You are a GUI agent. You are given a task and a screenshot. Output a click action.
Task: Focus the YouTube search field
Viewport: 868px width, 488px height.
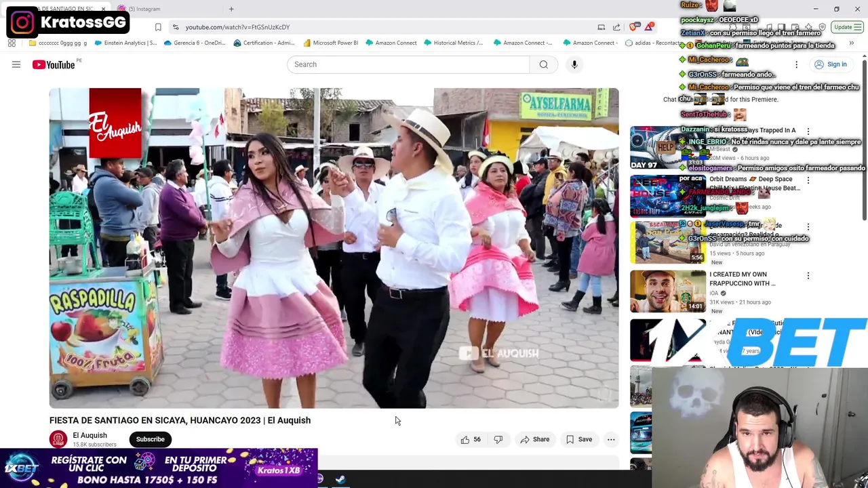point(408,64)
